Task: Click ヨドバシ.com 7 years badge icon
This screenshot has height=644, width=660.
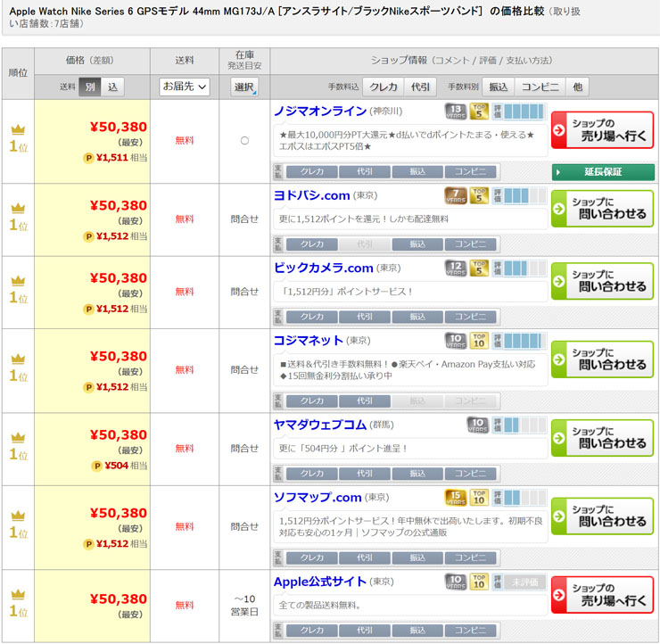Action: [x=456, y=195]
